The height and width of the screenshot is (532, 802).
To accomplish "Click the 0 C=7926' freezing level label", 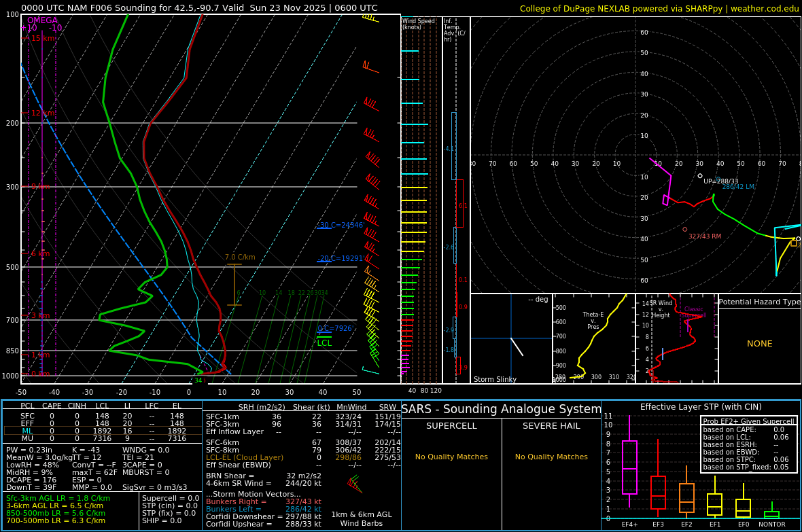I will pos(336,328).
